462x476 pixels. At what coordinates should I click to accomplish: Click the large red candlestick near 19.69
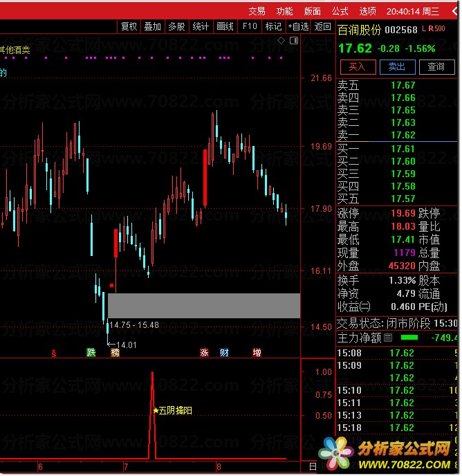point(205,178)
